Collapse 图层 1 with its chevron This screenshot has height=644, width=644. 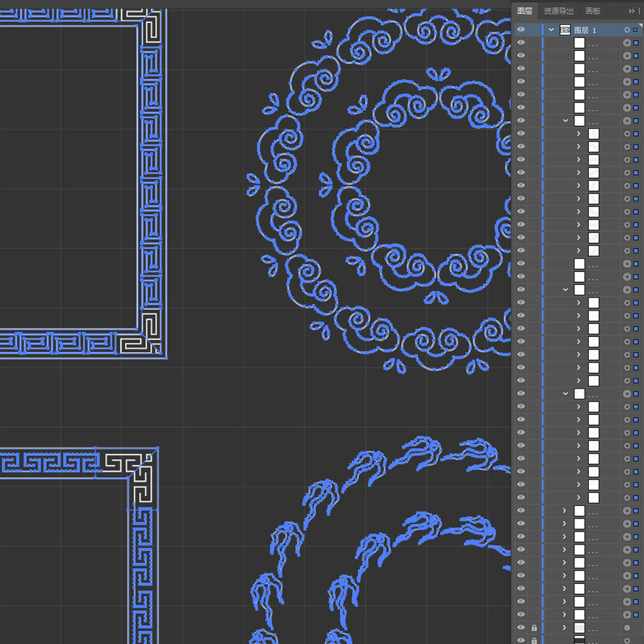[x=552, y=29]
